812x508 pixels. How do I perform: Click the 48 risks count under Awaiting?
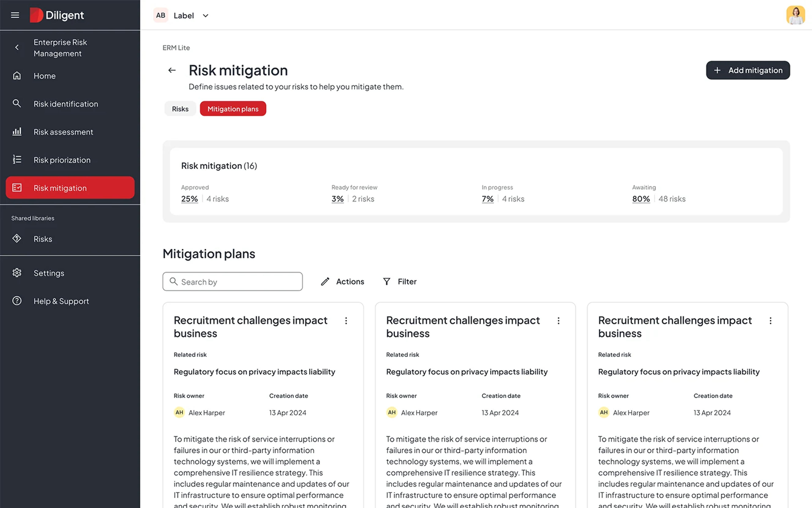click(x=672, y=199)
